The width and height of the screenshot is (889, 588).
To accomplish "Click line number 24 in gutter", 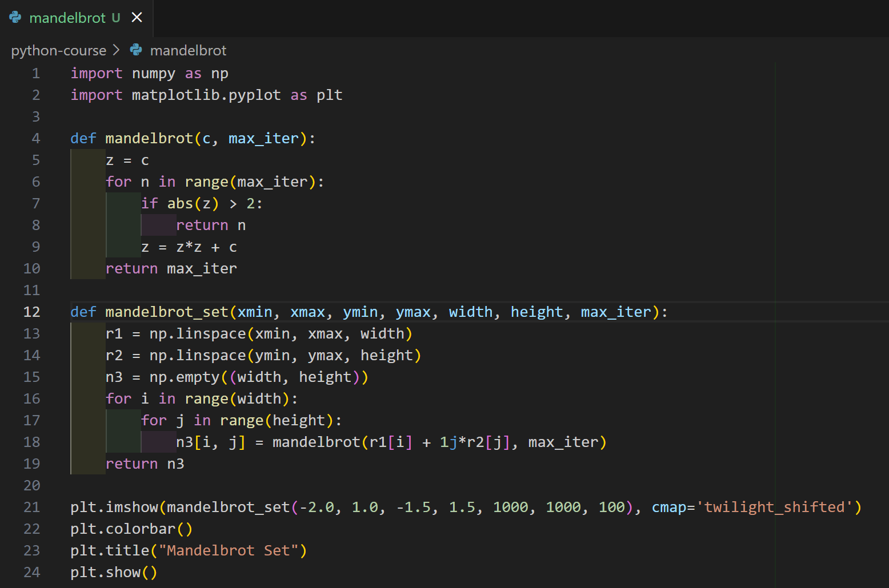I will click(32, 572).
